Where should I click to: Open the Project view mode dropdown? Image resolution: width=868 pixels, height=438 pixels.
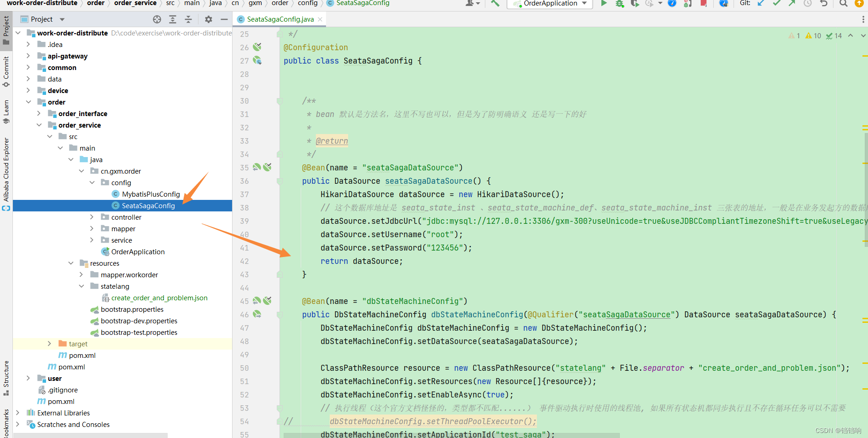[x=62, y=19]
